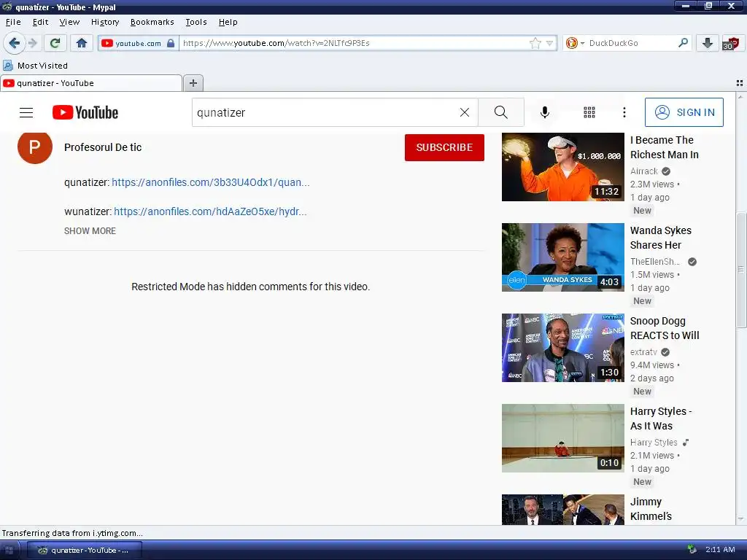The height and width of the screenshot is (560, 747).
Task: Clear the search field with the X
Action: coord(465,112)
